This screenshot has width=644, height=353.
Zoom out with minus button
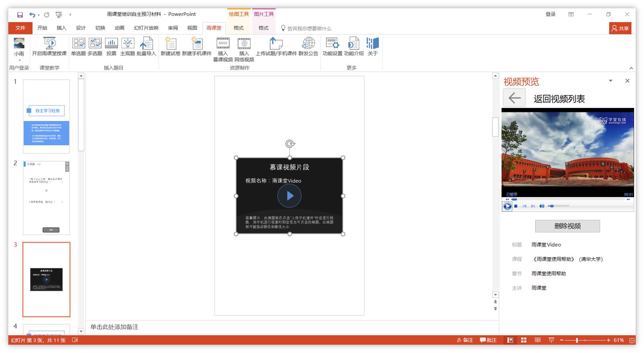[562, 340]
